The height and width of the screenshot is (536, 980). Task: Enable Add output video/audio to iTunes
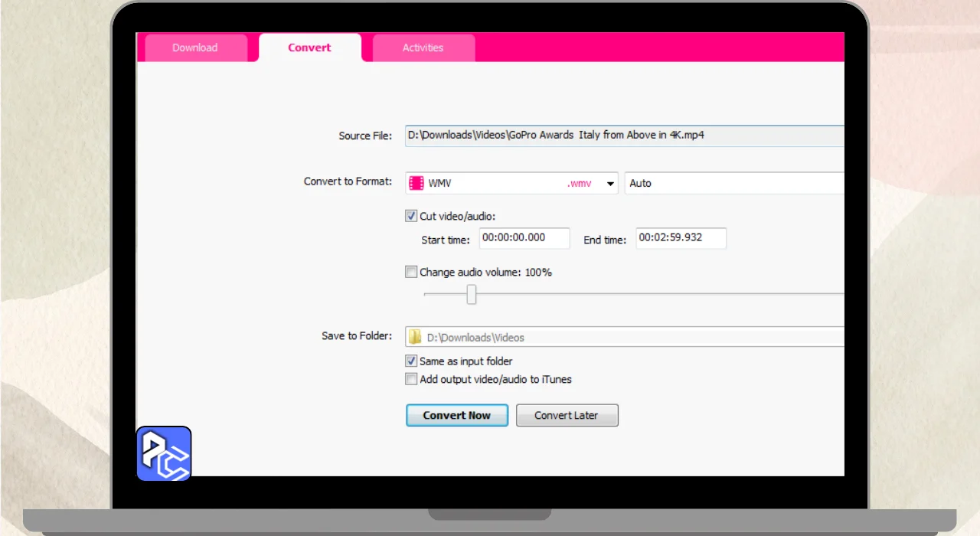411,379
